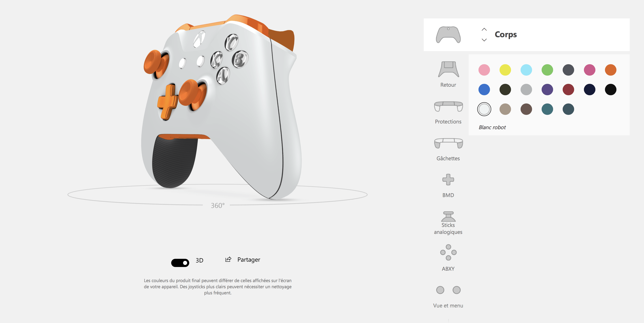Viewport: 644px width, 323px height.
Task: Expand the Corps section upward chevron
Action: [484, 29]
